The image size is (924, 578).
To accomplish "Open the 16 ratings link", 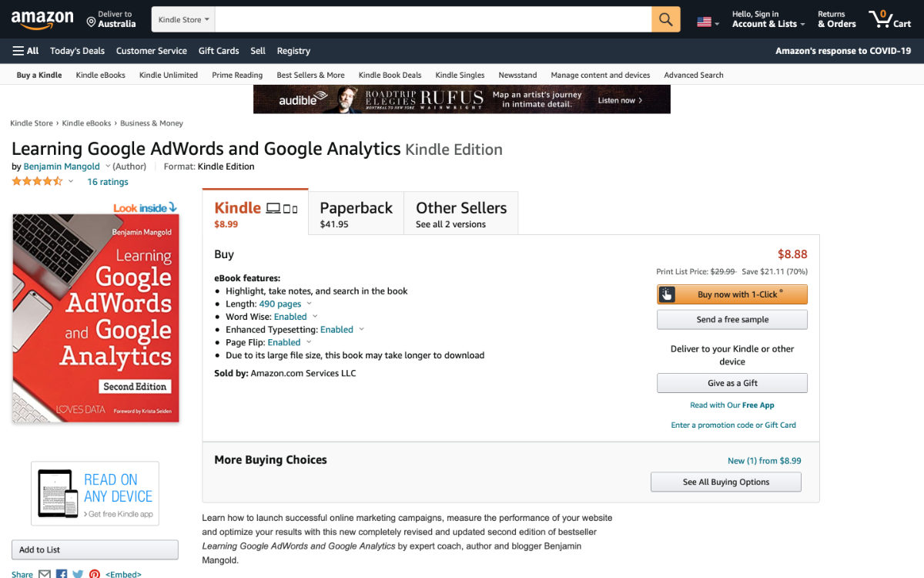I will point(107,181).
